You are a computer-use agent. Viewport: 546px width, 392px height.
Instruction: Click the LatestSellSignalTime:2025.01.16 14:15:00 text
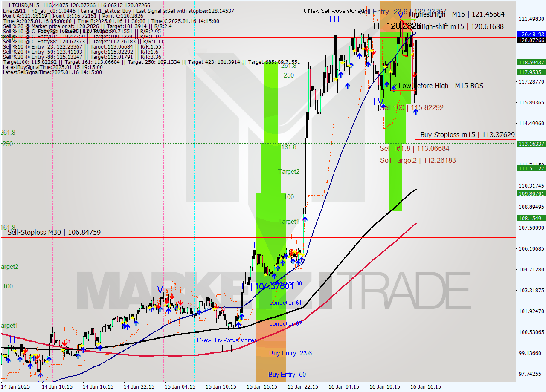(x=52, y=72)
